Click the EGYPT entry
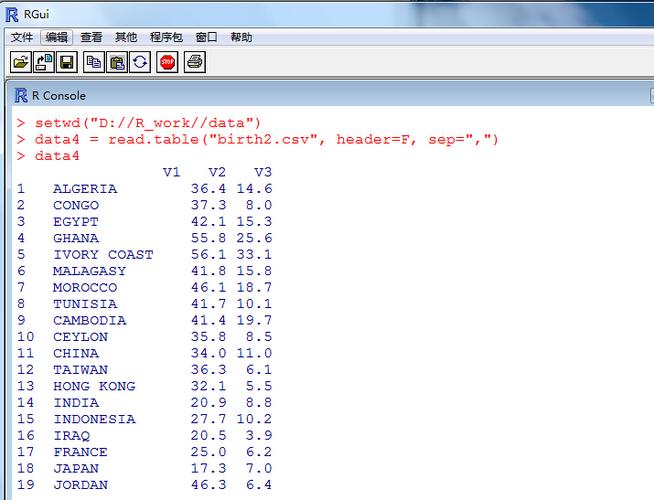Image resolution: width=654 pixels, height=500 pixels. click(x=76, y=221)
